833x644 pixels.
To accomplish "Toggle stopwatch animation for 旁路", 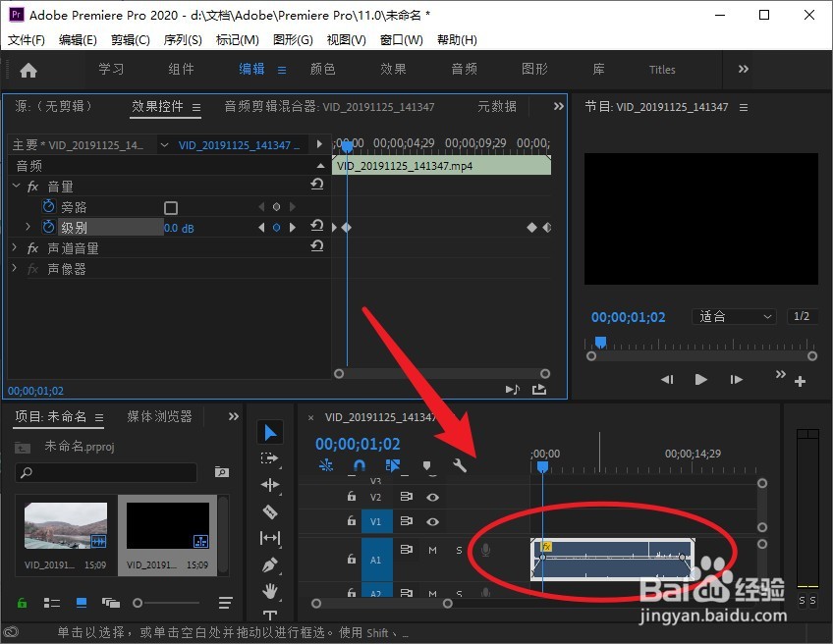I will (x=48, y=206).
